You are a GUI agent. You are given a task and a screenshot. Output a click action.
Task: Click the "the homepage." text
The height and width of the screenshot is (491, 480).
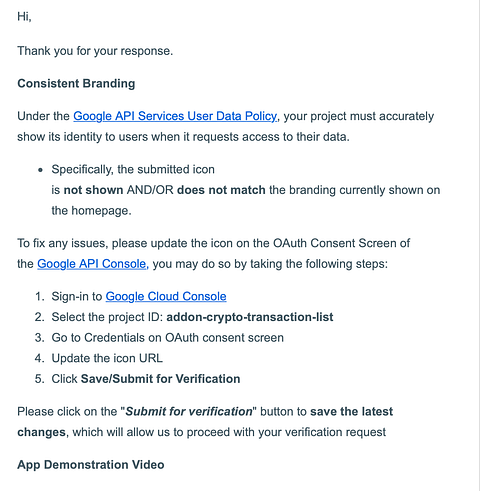(91, 211)
